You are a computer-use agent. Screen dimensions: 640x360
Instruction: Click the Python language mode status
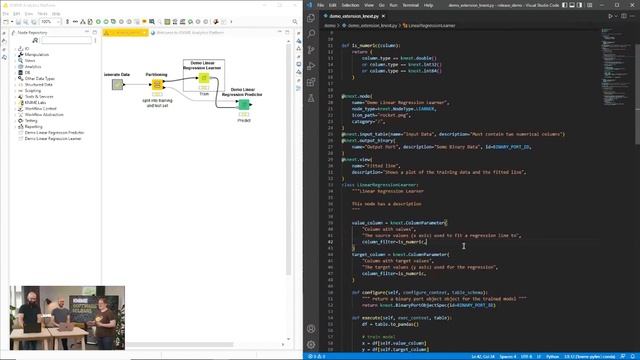552,356
